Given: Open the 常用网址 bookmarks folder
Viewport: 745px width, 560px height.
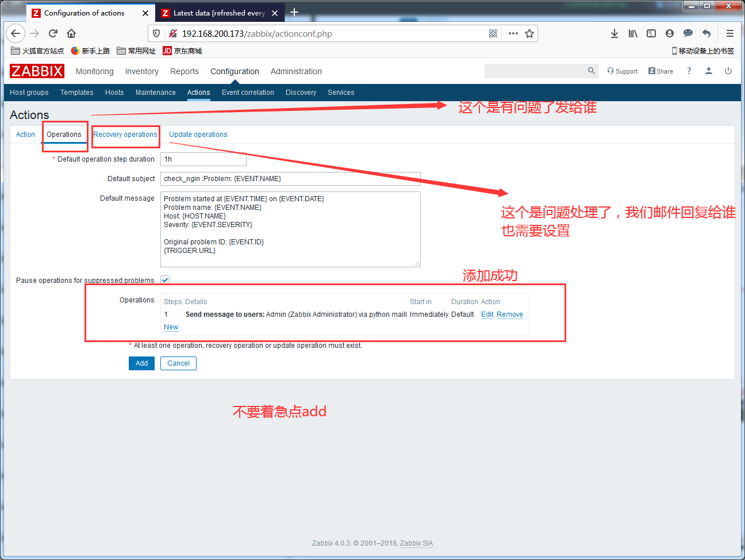Looking at the screenshot, I should 136,51.
